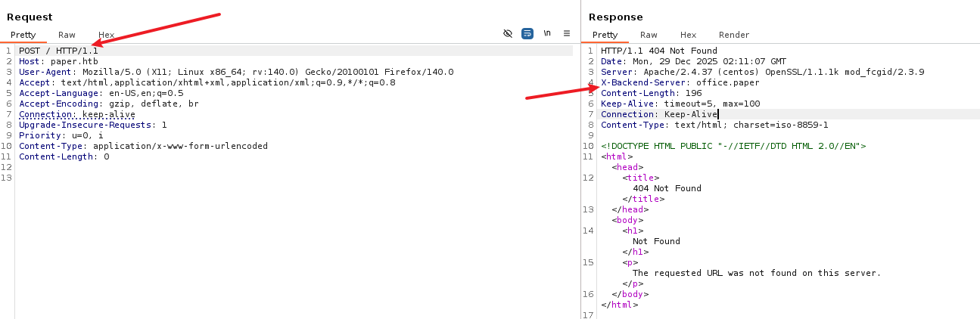Select the Response Pretty tab

tap(605, 35)
